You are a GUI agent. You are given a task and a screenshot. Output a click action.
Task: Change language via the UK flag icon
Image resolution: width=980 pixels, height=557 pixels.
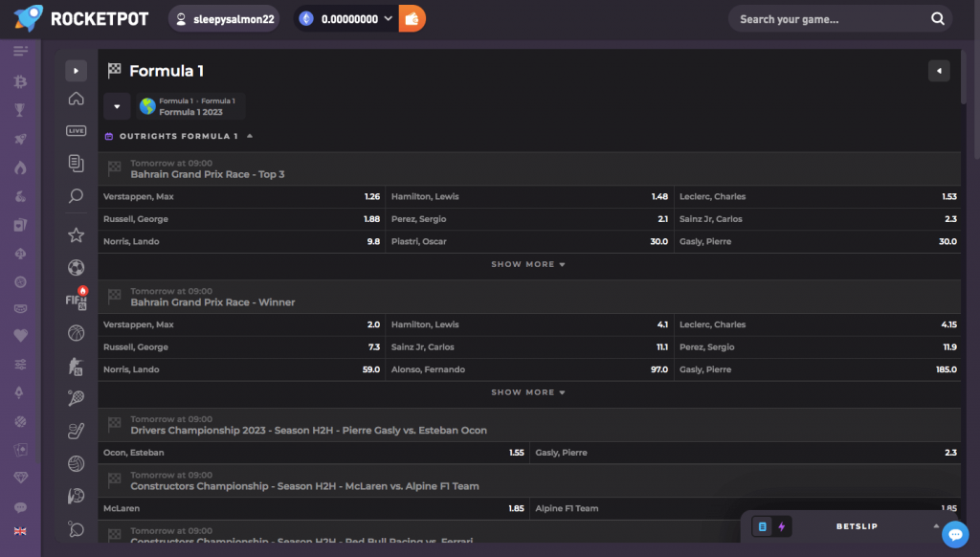click(x=21, y=531)
